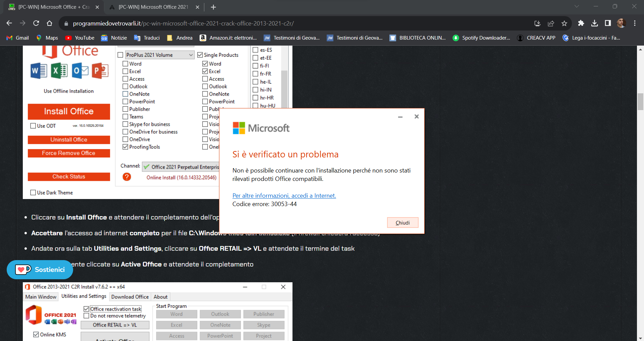Open the Chrome three-dot menu
This screenshot has height=341, width=644.
click(x=635, y=23)
